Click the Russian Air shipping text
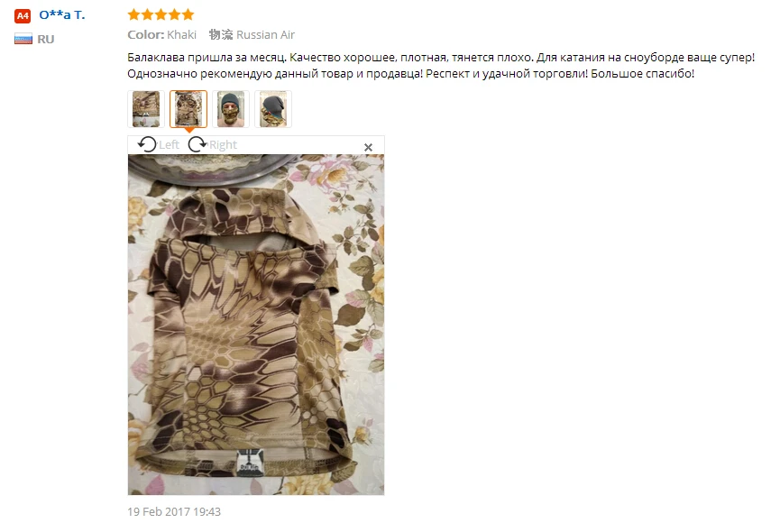780x532 pixels. click(266, 34)
